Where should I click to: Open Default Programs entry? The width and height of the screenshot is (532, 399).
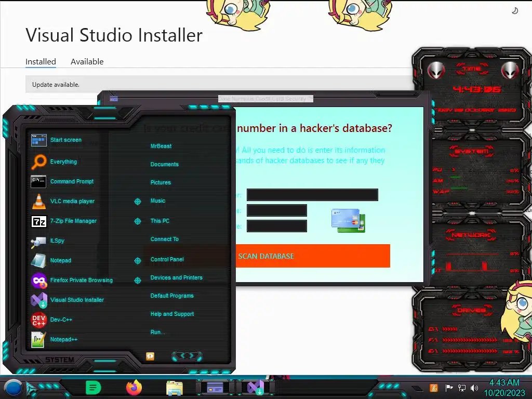(172, 296)
